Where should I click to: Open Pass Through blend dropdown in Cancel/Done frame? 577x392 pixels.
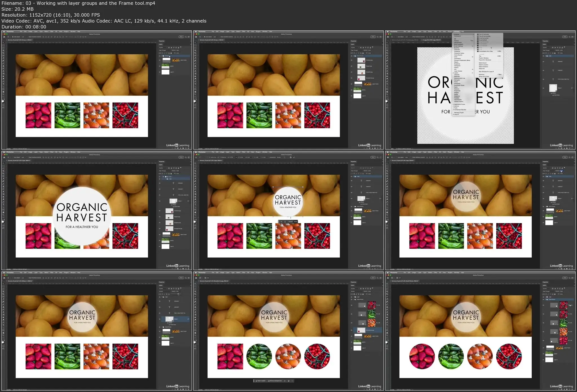357,171
